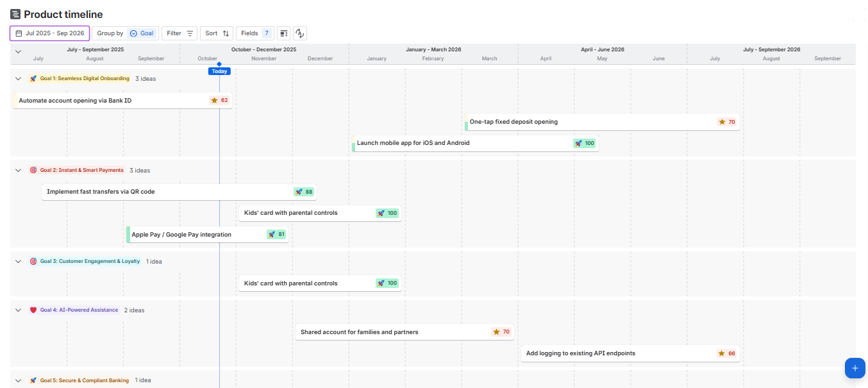Select the Goal 3: Customer Engagement & Loyalty label
The width and height of the screenshot is (868, 388).
90,262
